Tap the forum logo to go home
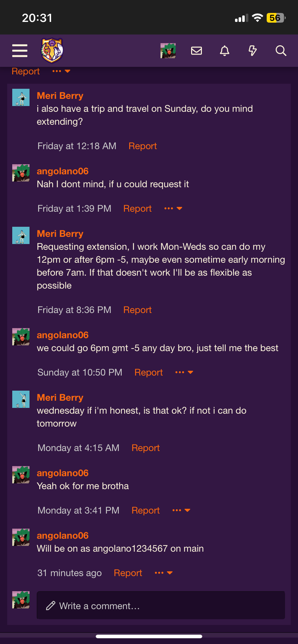Image resolution: width=298 pixels, height=644 pixels. (52, 51)
